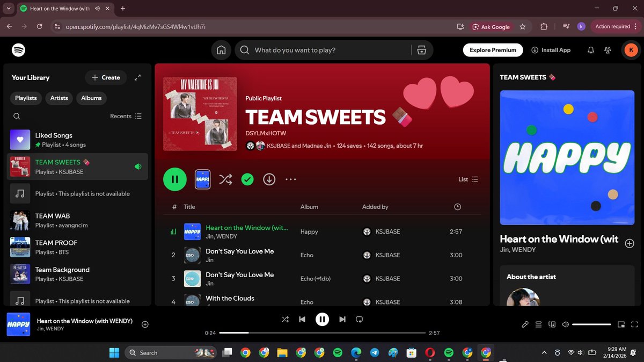
Task: Open the Recents sort dropdown
Action: 126,116
